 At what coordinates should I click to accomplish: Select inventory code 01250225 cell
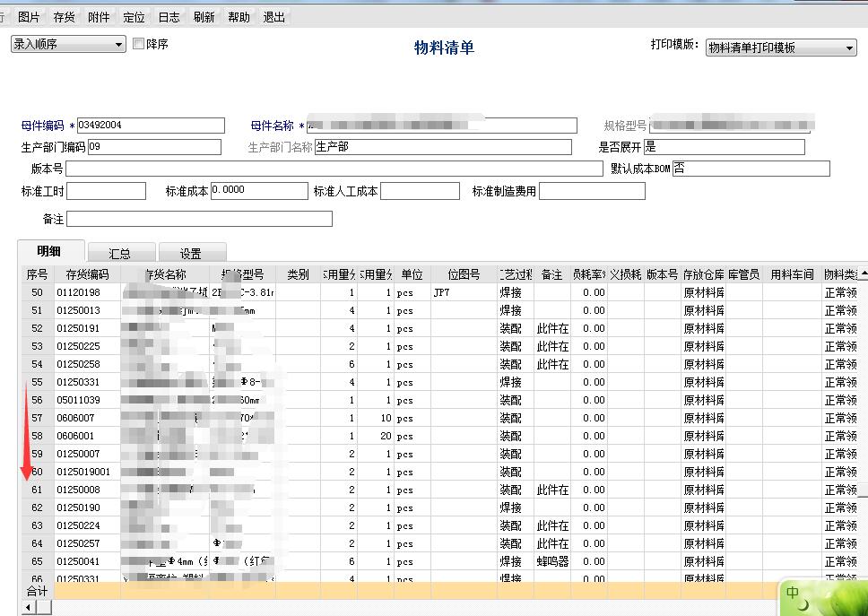click(x=87, y=346)
